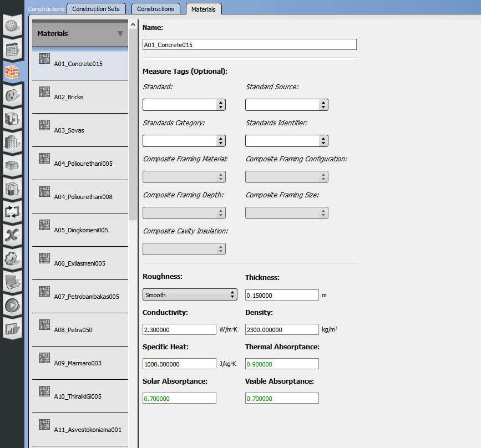Open the HVAC Systems loop icon
This screenshot has width=481, height=448.
pos(12,212)
